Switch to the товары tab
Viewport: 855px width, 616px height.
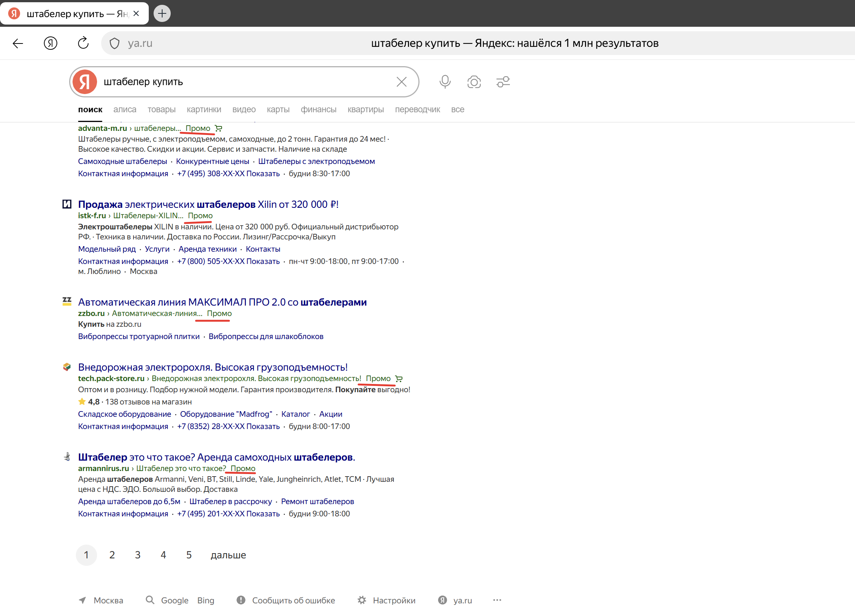click(x=161, y=110)
